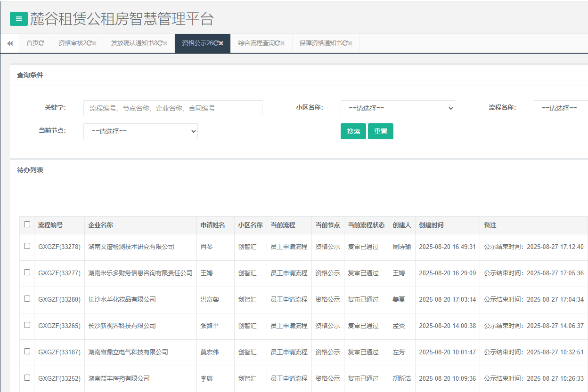Click the double-left arrow to scroll tabs

[x=10, y=43]
